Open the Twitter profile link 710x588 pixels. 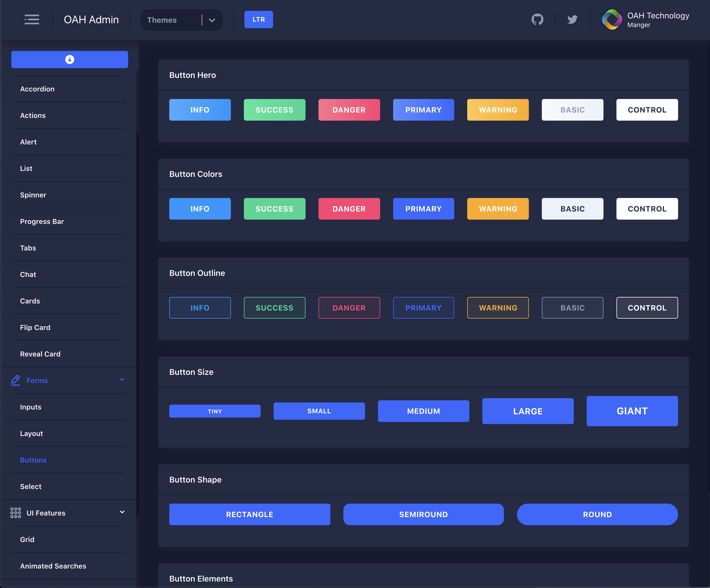[x=572, y=20]
